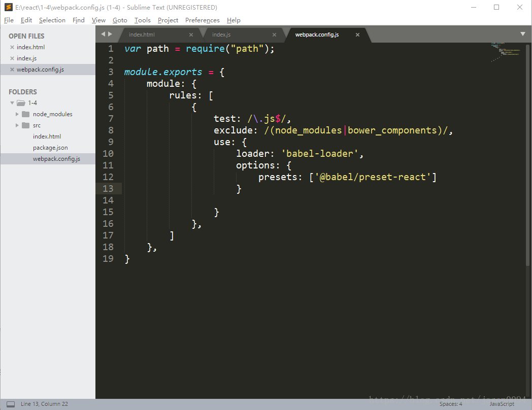This screenshot has height=410, width=532.
Task: Open the Goto menu
Action: click(x=120, y=20)
